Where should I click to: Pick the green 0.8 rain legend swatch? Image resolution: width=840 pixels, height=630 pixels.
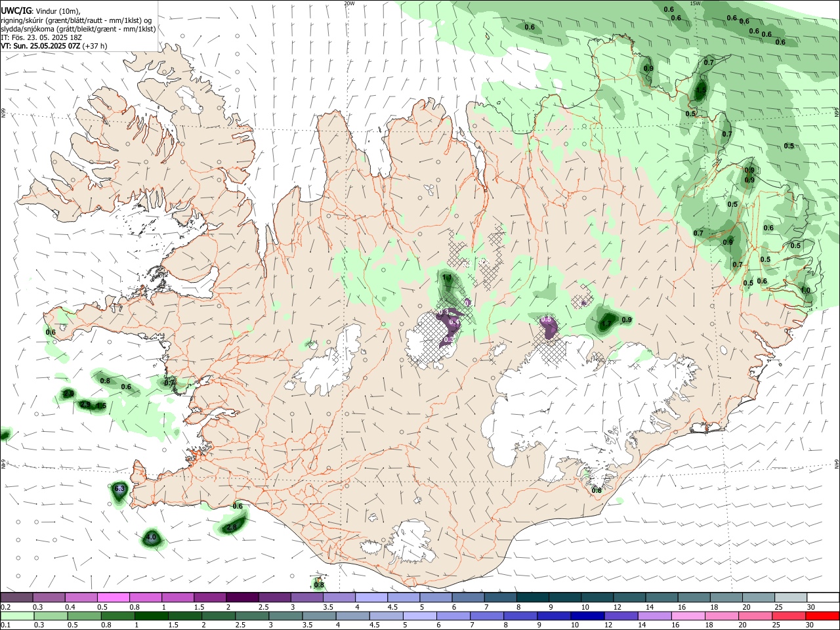click(117, 616)
